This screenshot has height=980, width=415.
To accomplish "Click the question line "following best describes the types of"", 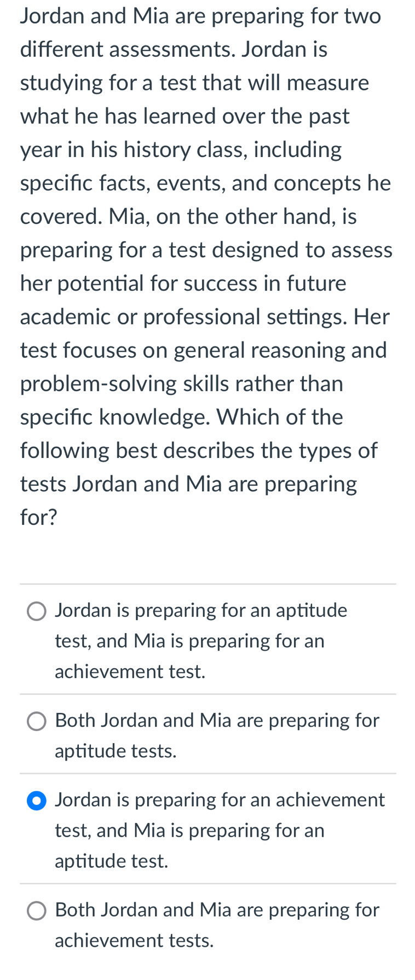I will (x=199, y=451).
